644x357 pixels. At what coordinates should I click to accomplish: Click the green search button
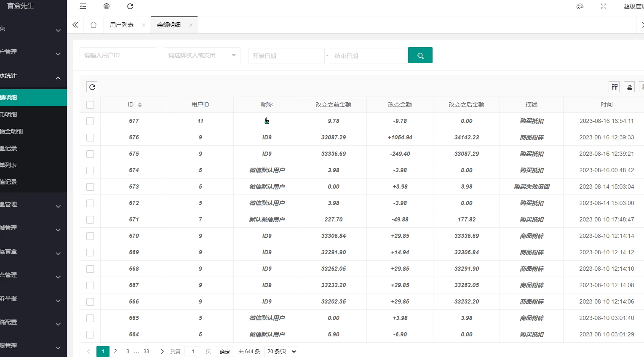coord(420,55)
